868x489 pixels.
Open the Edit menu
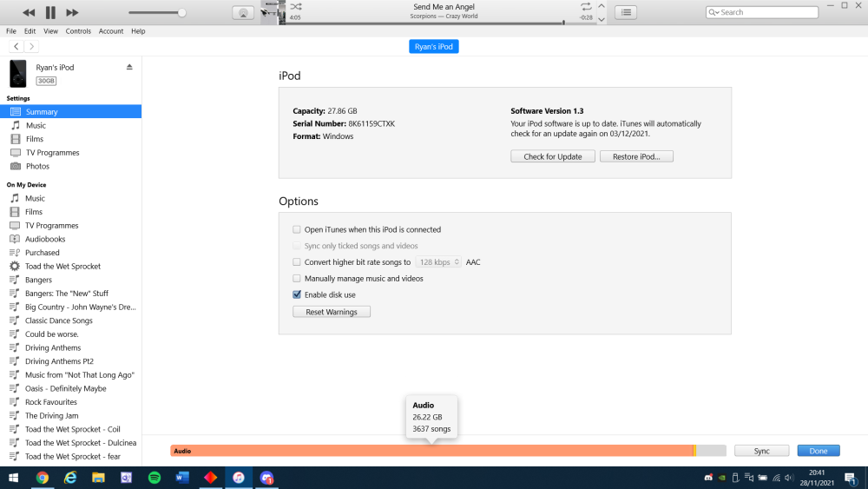point(30,31)
